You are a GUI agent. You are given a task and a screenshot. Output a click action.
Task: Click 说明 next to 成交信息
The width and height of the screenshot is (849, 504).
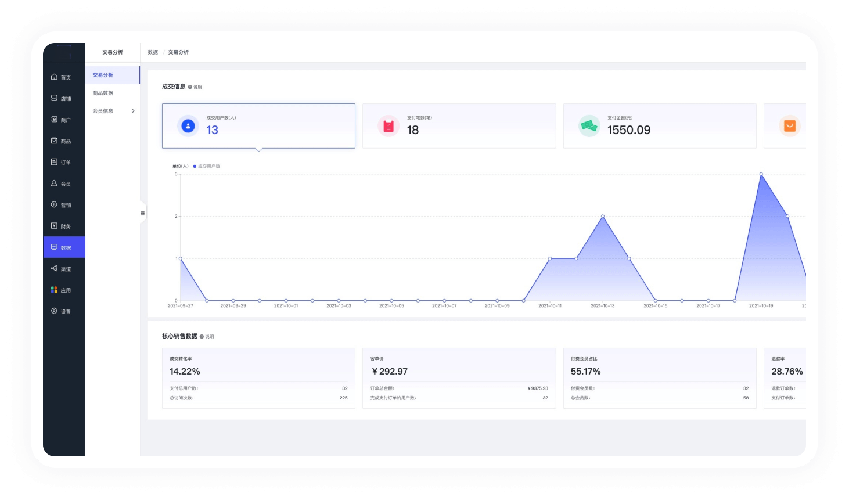195,87
